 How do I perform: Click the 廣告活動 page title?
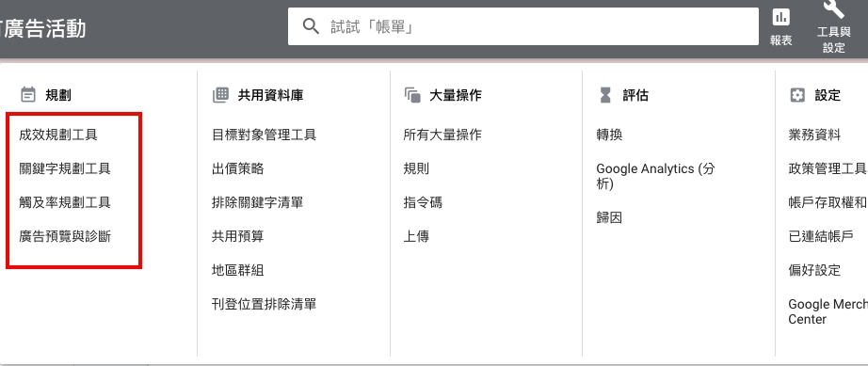click(x=43, y=28)
